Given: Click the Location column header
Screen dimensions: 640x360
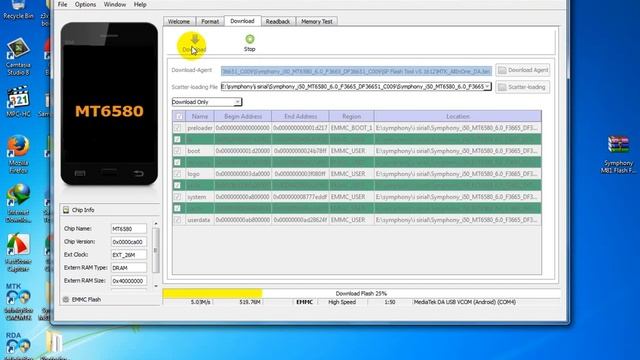Looking at the screenshot, I should tap(458, 116).
